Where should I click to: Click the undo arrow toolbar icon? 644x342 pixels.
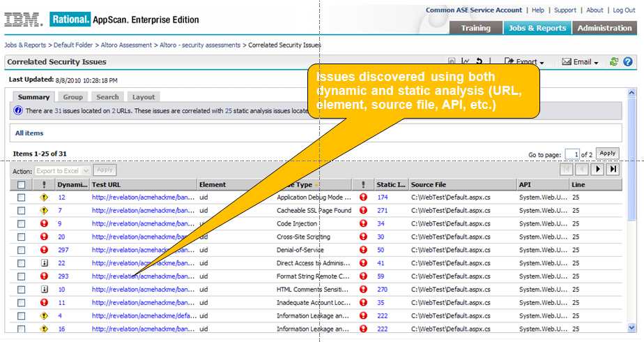pos(480,61)
